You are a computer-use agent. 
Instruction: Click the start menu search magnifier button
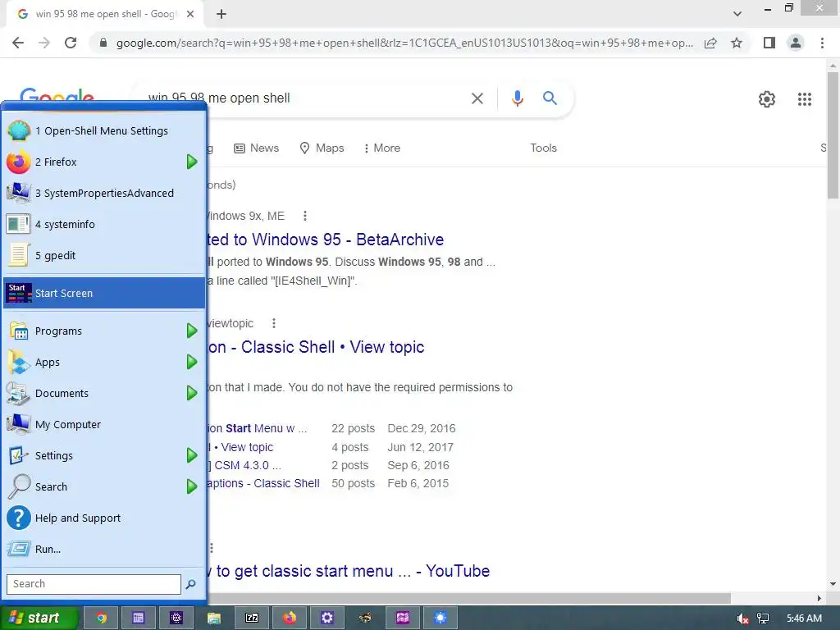[x=190, y=584]
